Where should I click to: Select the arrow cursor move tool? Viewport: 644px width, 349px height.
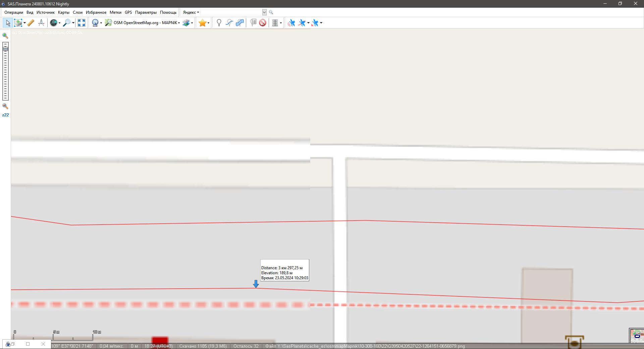pyautogui.click(x=8, y=23)
